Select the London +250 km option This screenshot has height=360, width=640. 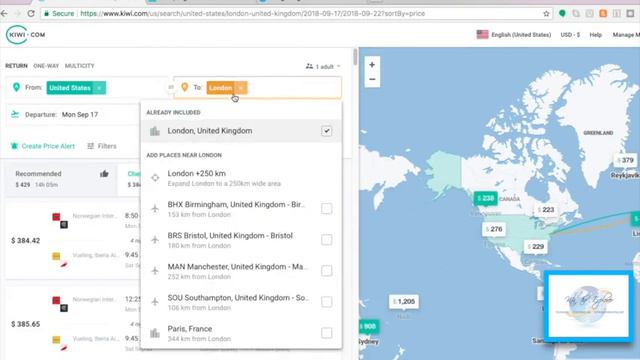(241, 178)
